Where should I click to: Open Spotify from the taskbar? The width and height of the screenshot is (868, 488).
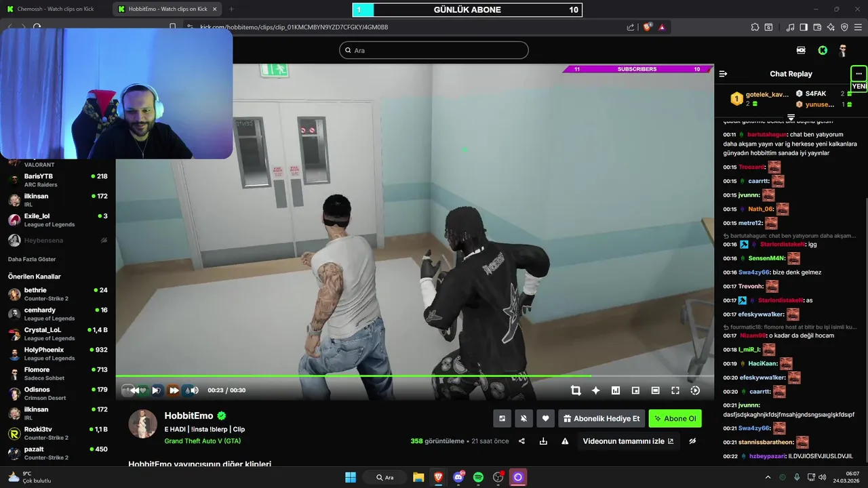[x=478, y=477]
